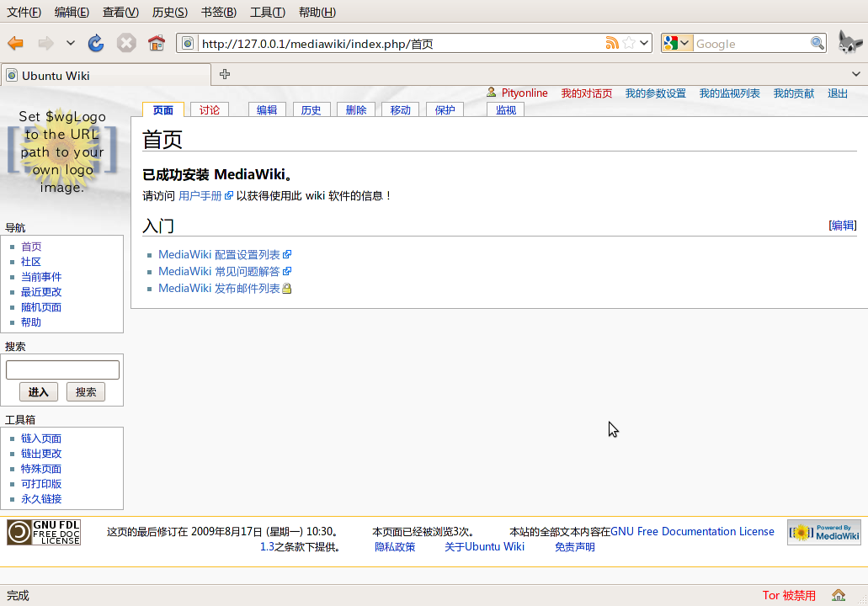This screenshot has width=868, height=606.
Task: Reload the current page
Action: click(x=96, y=43)
